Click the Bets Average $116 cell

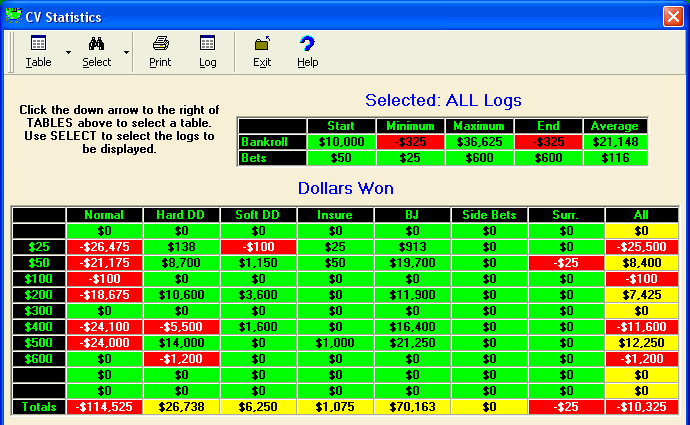coord(615,158)
